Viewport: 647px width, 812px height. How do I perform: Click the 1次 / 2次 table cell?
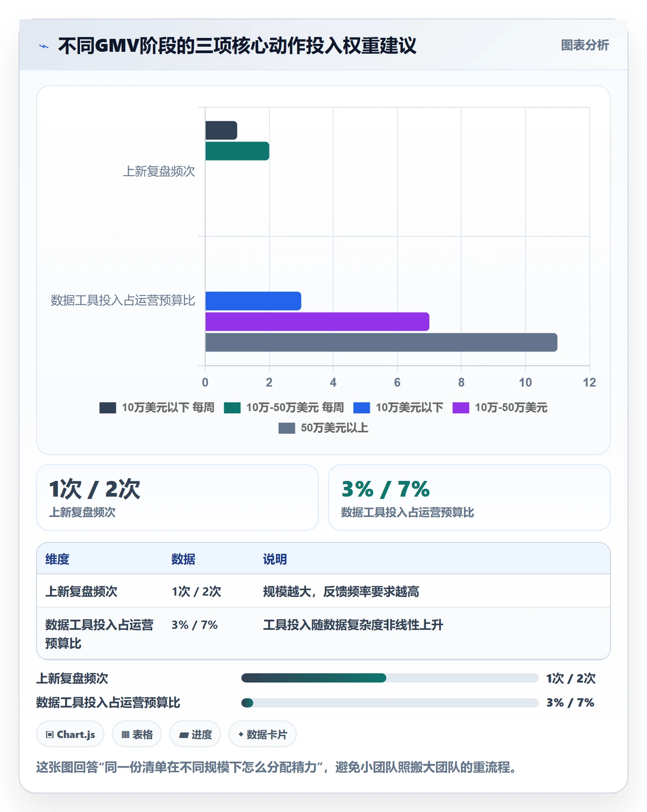[x=196, y=591]
